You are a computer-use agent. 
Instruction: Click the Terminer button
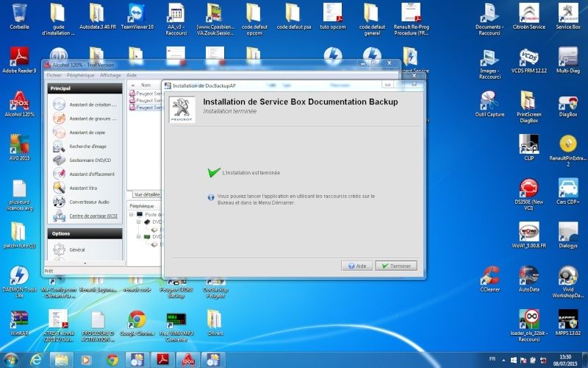[396, 266]
